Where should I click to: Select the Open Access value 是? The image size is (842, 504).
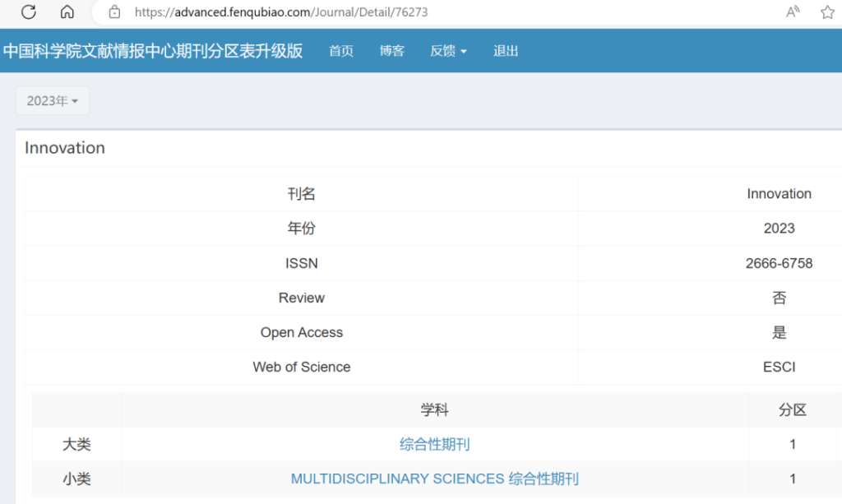[x=779, y=333]
